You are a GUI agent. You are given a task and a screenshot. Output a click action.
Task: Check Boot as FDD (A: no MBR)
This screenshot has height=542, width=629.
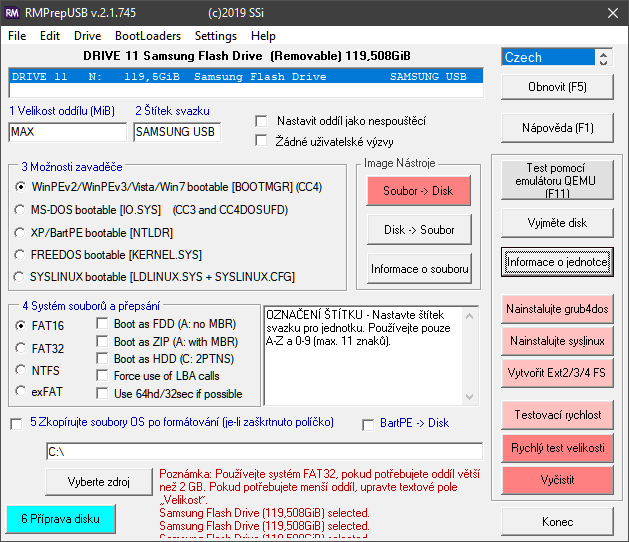pyautogui.click(x=102, y=324)
